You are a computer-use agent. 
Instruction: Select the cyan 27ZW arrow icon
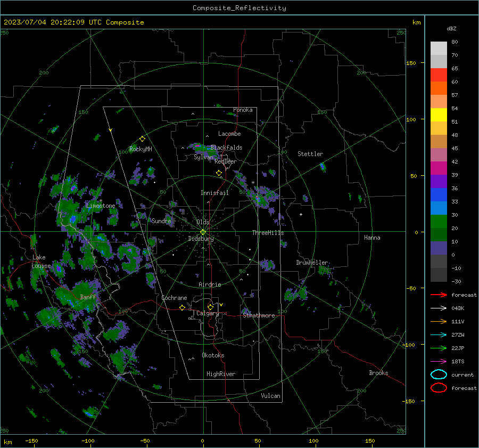(439, 335)
